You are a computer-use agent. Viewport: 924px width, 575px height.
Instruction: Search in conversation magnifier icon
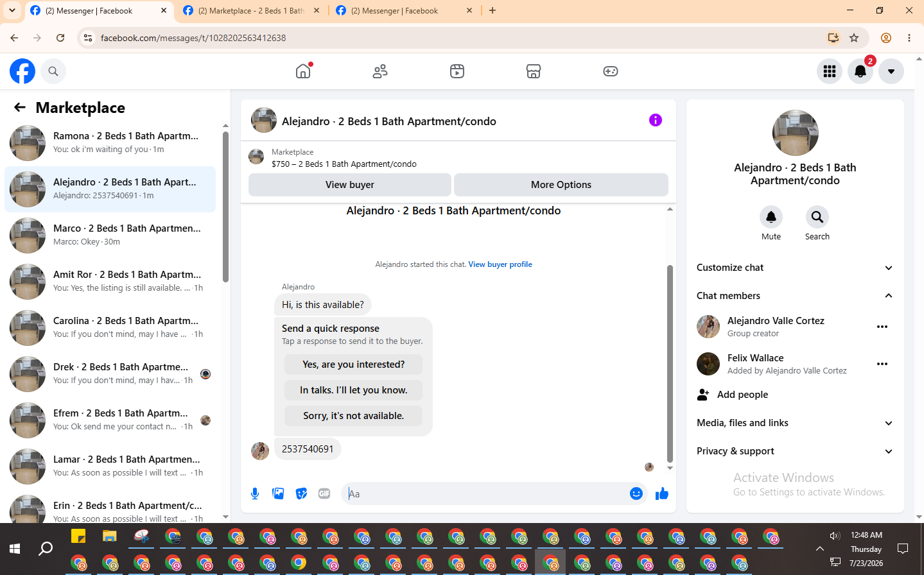(x=817, y=217)
